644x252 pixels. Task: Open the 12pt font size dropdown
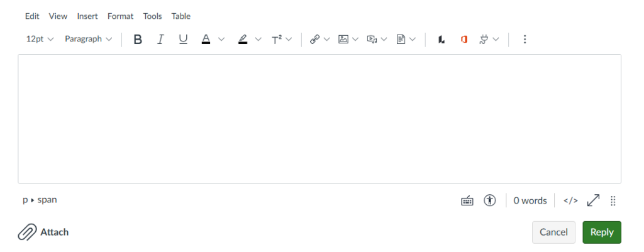click(40, 39)
